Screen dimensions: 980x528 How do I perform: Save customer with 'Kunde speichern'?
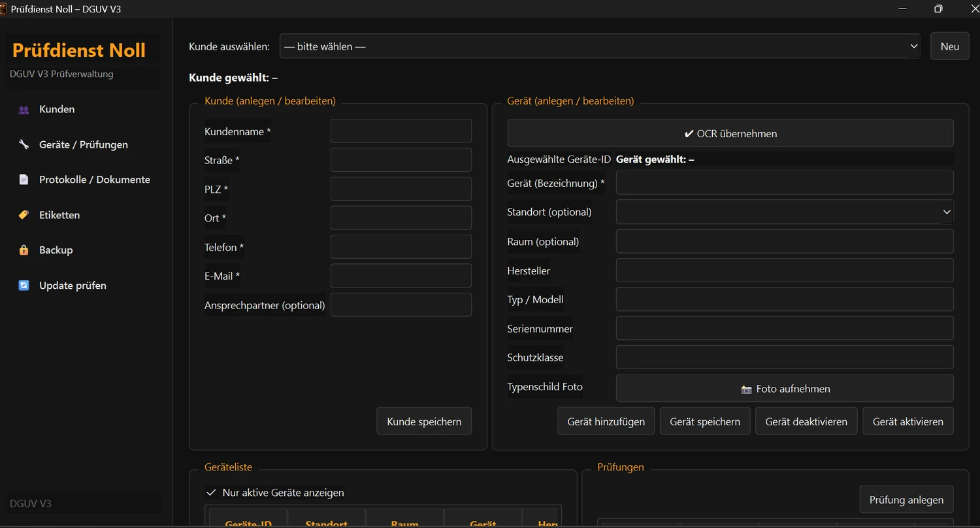tap(424, 421)
